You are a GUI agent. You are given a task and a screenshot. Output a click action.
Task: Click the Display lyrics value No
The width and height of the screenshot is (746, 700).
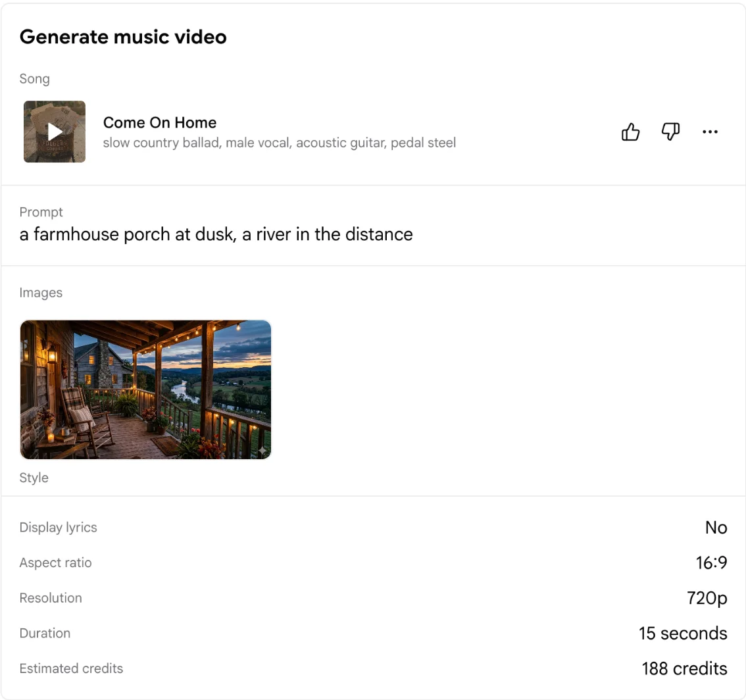click(716, 527)
